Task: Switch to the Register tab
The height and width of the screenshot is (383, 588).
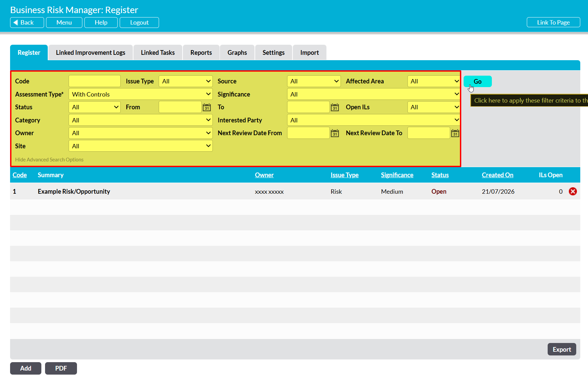Action: click(x=29, y=52)
